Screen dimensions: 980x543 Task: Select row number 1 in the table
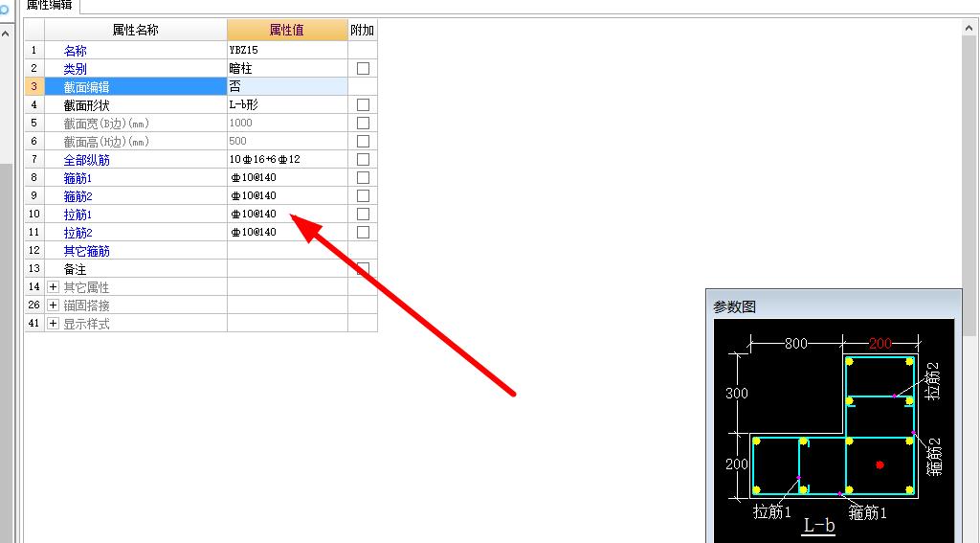coord(34,50)
